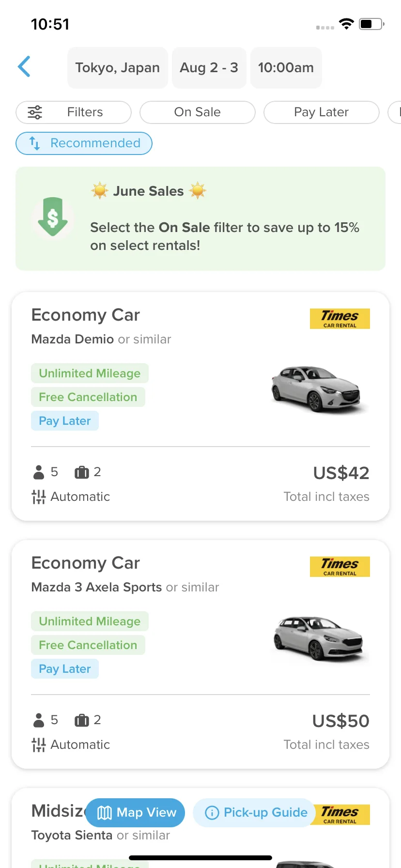Tap the June Sales promo banner
Image resolution: width=401 pixels, height=868 pixels.
coord(200,219)
